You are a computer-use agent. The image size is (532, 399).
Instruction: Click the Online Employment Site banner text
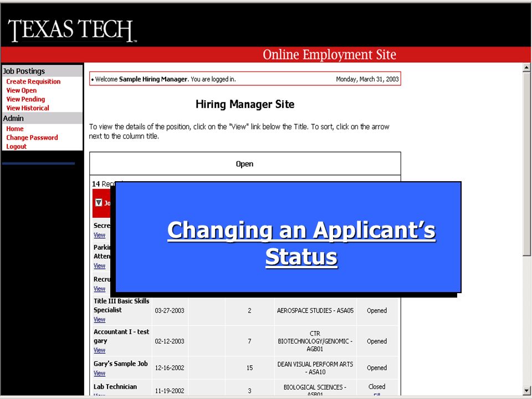[x=329, y=55]
